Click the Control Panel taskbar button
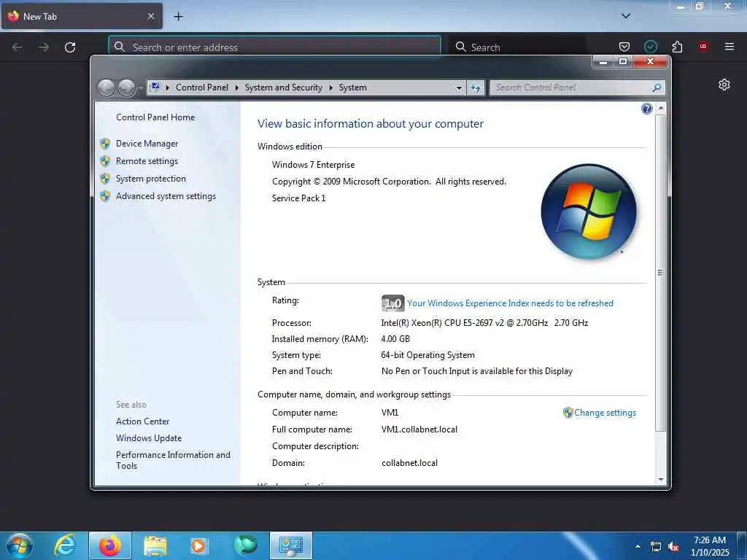Viewport: 747px width, 560px height. [x=291, y=545]
